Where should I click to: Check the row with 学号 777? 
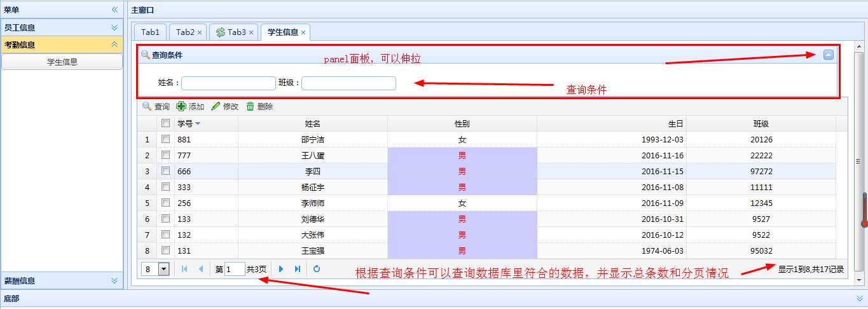pos(165,155)
